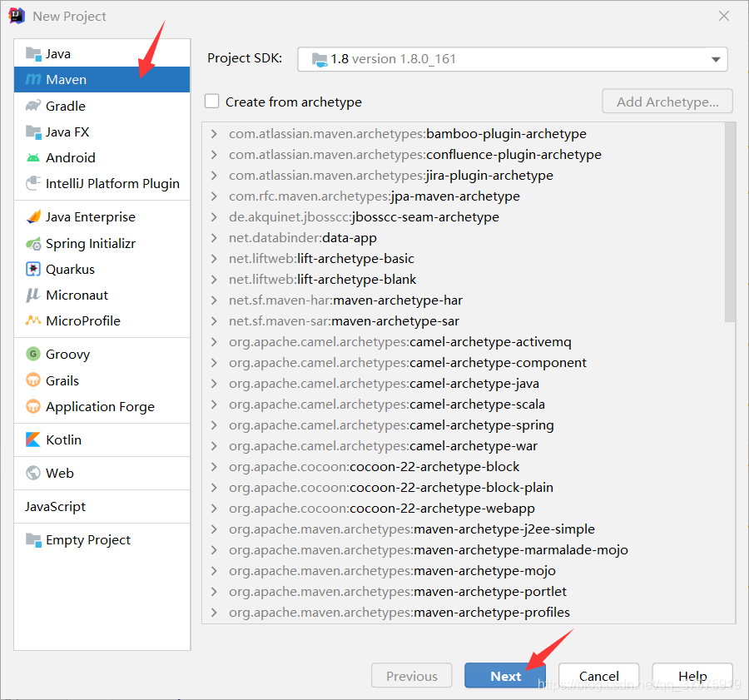This screenshot has width=749, height=700.
Task: Expand bamboo-plugin-archetype node
Action: coord(214,134)
